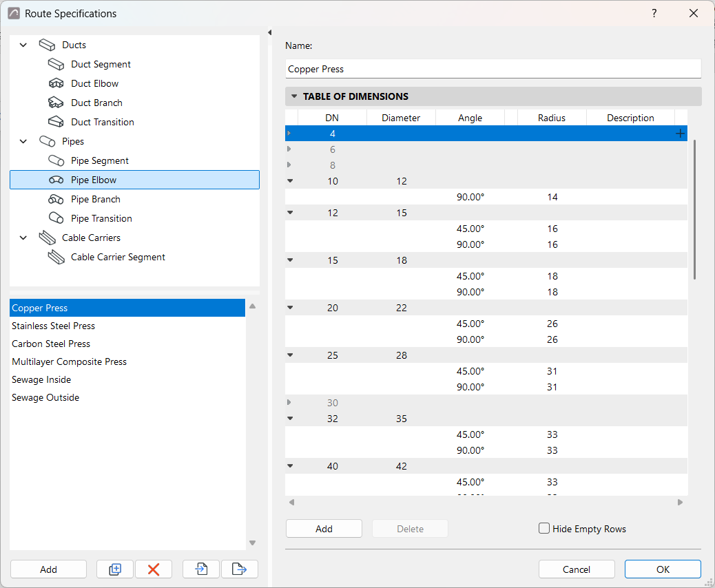The height and width of the screenshot is (588, 715).
Task: Select Sewage Inside specification
Action: (41, 379)
